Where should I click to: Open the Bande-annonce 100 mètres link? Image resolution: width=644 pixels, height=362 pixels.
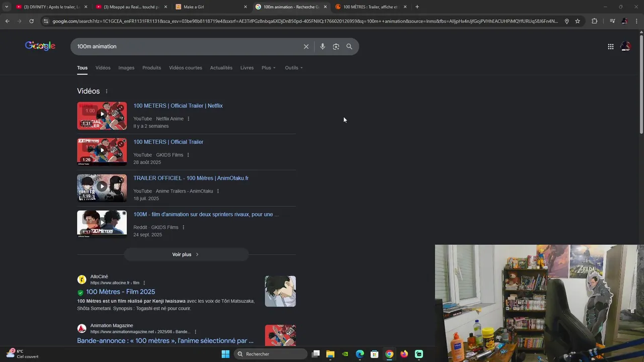tap(165, 340)
